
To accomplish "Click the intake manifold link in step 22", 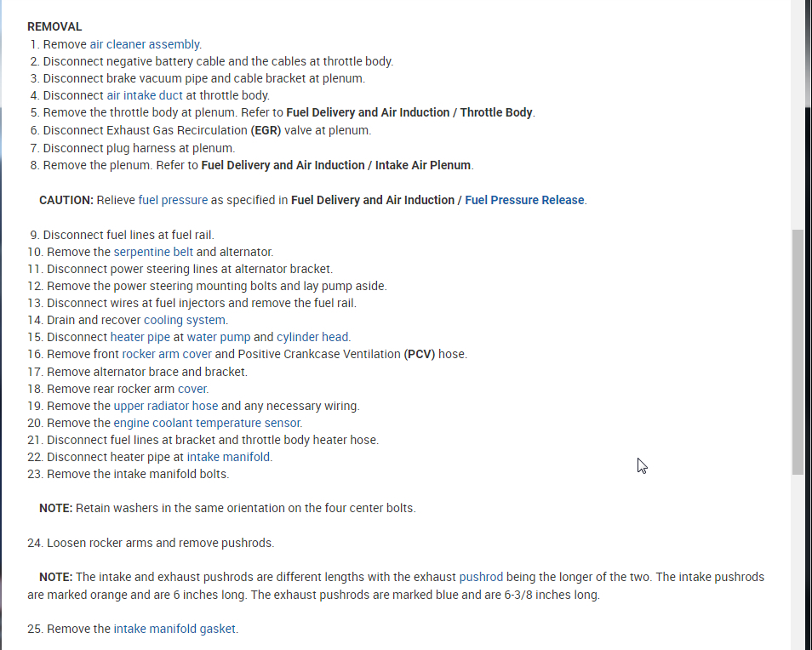I will pos(229,457).
